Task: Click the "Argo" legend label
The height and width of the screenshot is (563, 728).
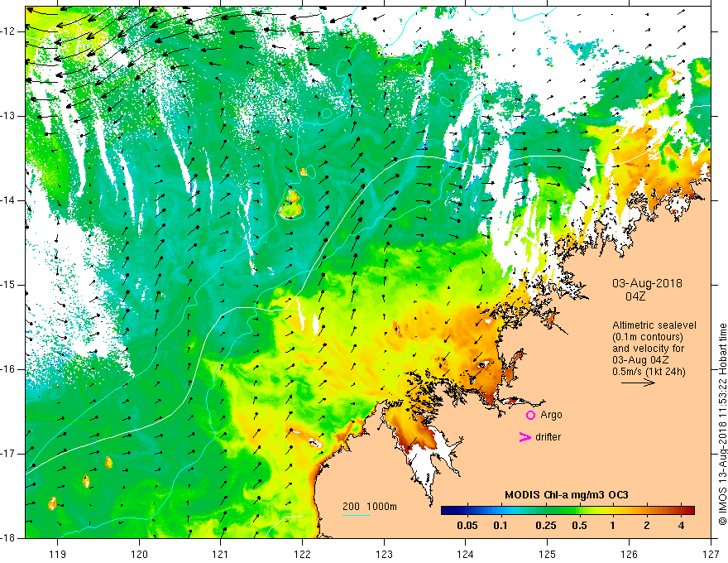Action: (551, 415)
